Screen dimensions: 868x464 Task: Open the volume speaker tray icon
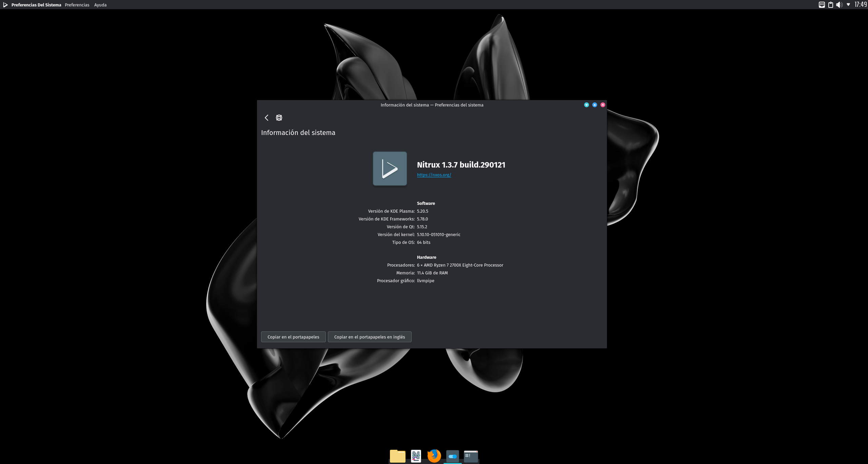click(839, 5)
